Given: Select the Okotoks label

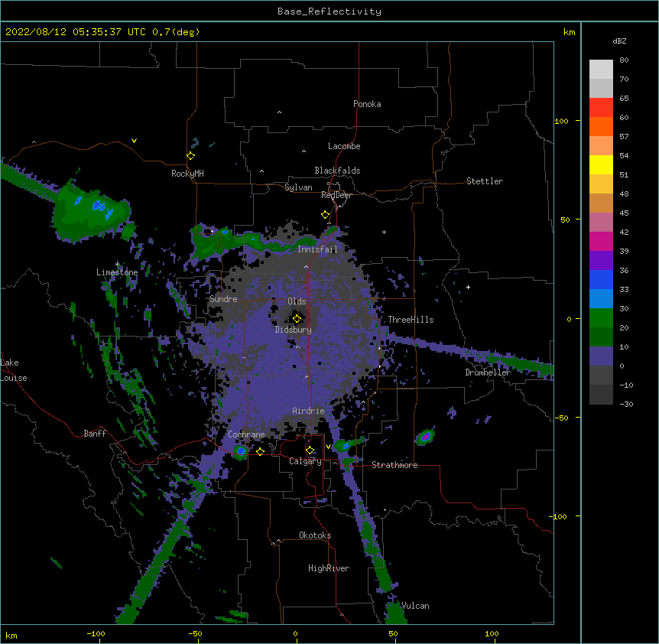Looking at the screenshot, I should 315,535.
